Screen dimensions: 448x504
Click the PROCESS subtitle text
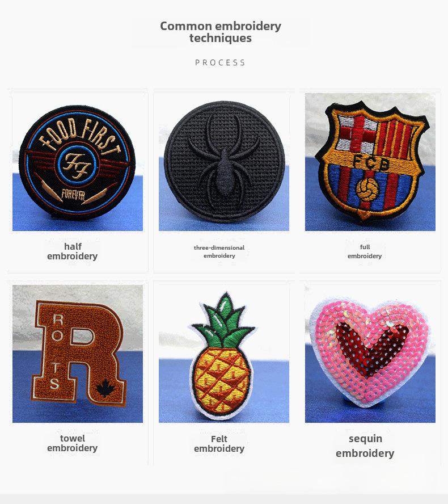click(x=220, y=62)
